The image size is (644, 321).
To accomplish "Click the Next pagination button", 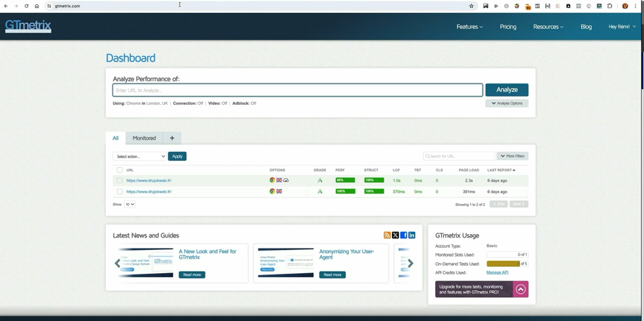I will click(519, 204).
